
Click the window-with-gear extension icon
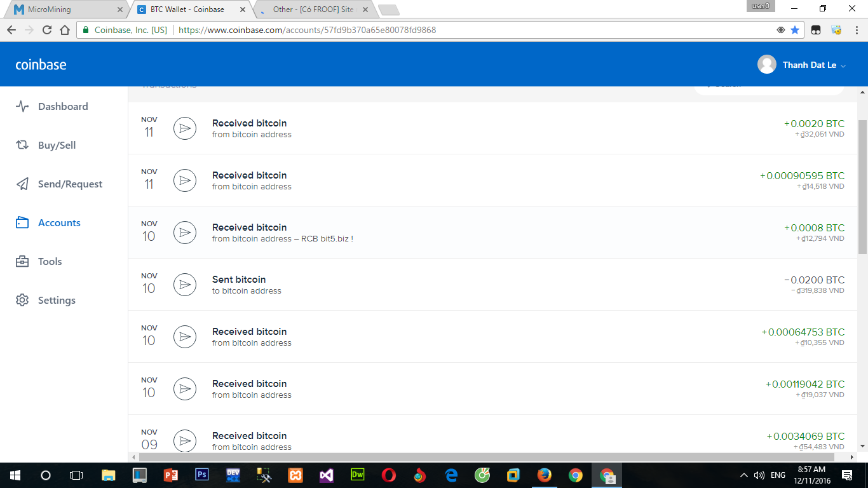click(x=836, y=30)
